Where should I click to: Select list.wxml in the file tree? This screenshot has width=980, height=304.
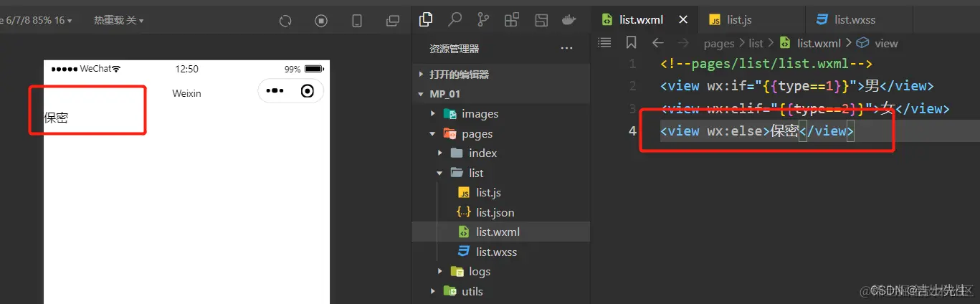pos(500,232)
